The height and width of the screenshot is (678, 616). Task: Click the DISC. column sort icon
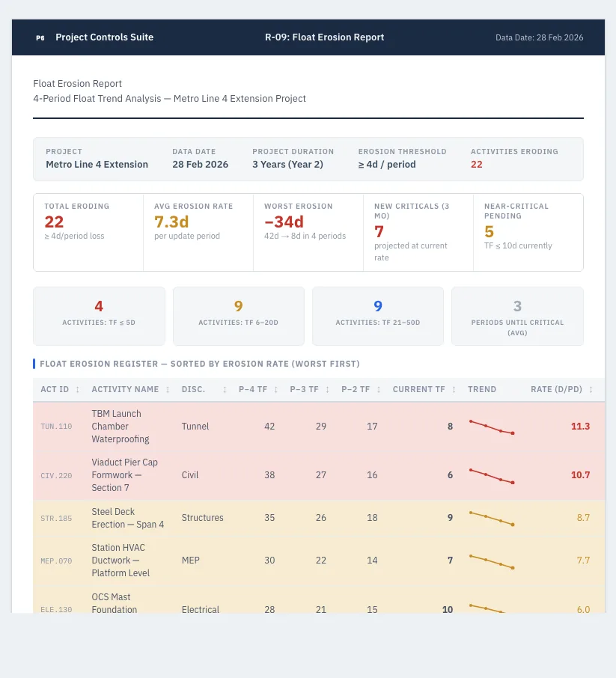225,390
